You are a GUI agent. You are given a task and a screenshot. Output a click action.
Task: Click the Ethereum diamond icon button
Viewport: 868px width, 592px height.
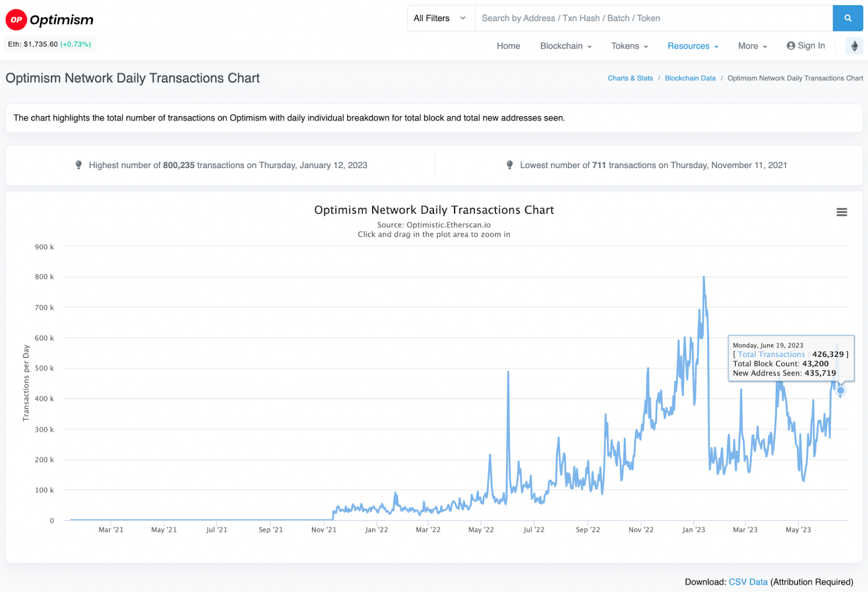click(854, 46)
